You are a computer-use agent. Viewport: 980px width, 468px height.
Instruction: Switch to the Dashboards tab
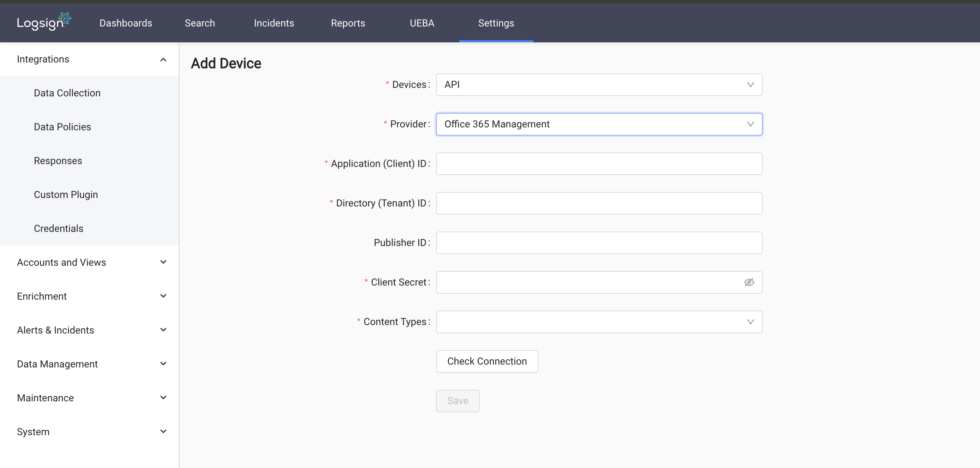tap(126, 23)
